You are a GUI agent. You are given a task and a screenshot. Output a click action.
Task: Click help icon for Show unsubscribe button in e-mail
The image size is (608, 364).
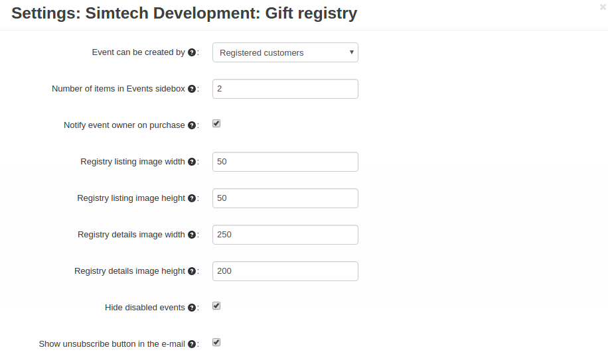pos(192,344)
